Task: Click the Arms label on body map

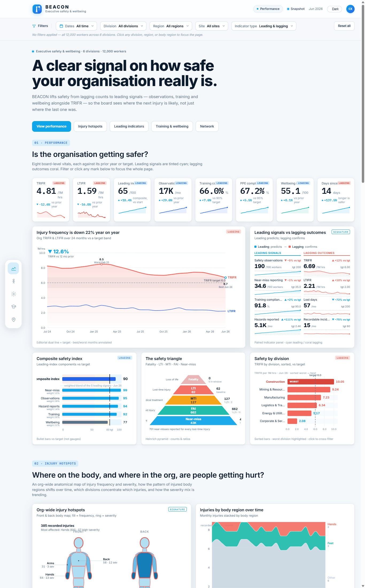Action: (x=51, y=563)
